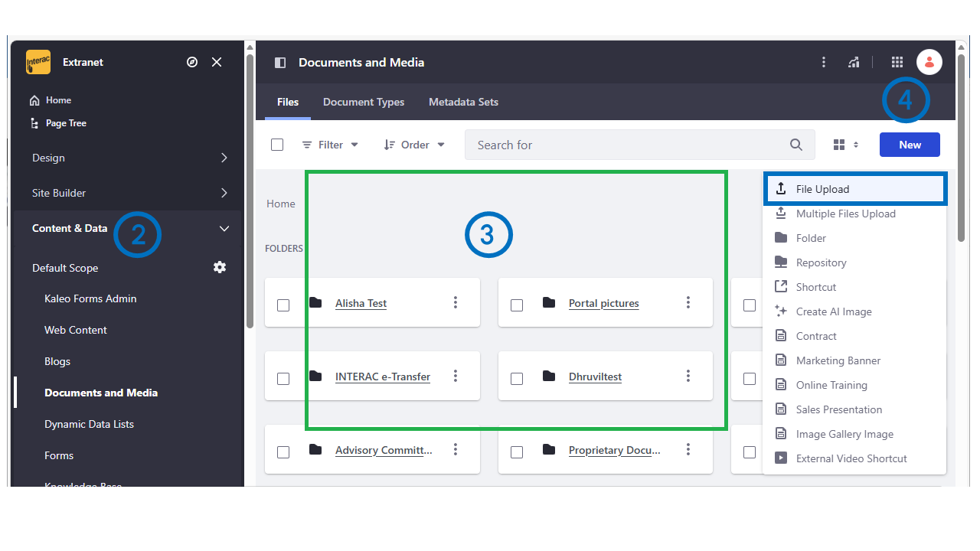Click the sidebar vertical scrollbar

(250, 191)
